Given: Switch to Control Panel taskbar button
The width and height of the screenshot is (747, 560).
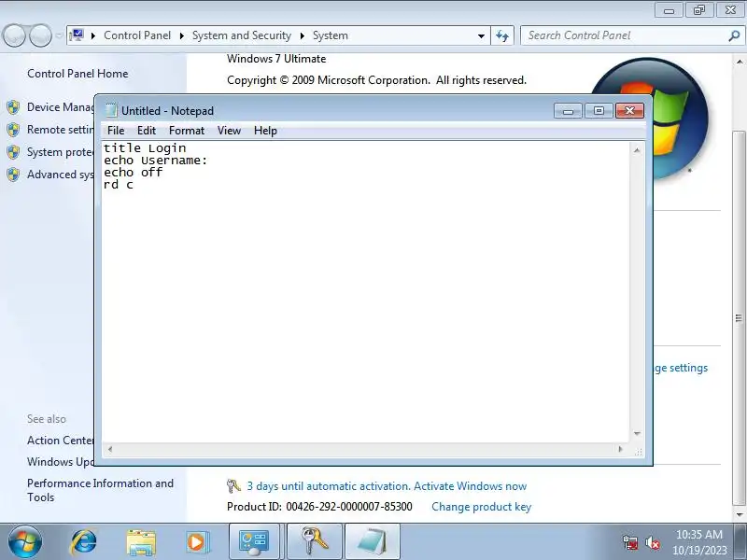Looking at the screenshot, I should [254, 542].
